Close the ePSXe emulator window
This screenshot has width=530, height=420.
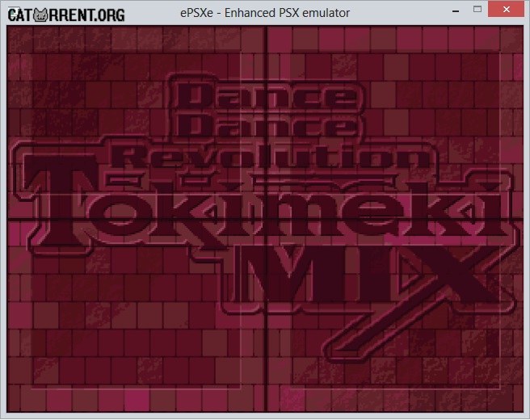pyautogui.click(x=507, y=9)
